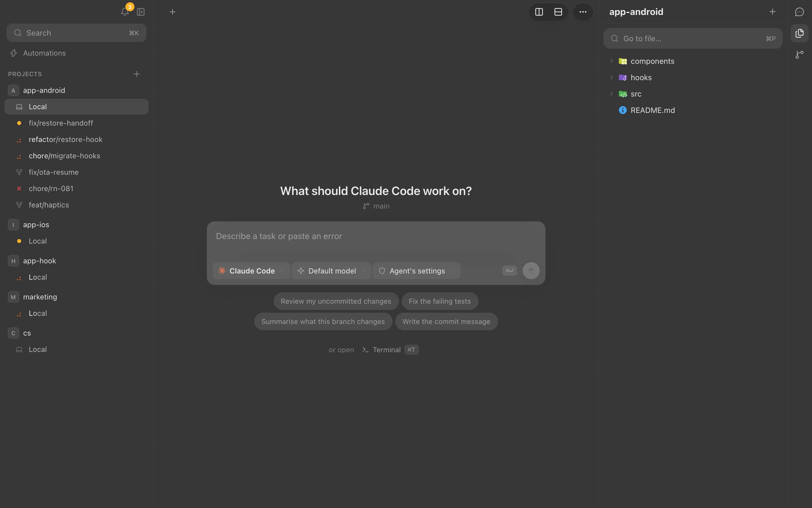Image resolution: width=812 pixels, height=508 pixels.
Task: Collapse the left sidebar panel
Action: click(141, 12)
